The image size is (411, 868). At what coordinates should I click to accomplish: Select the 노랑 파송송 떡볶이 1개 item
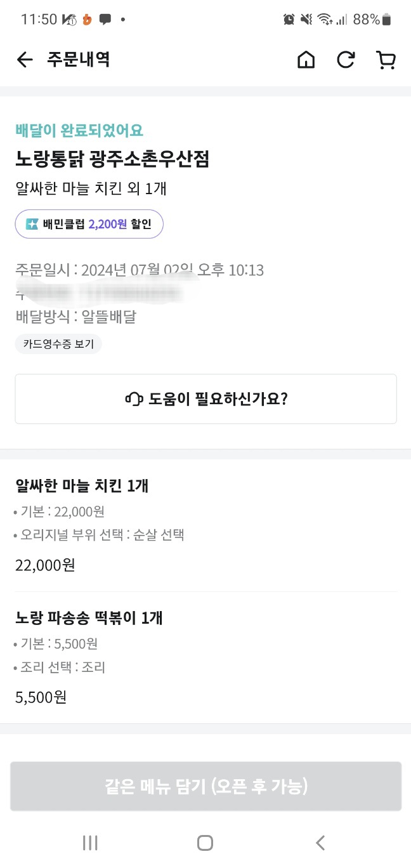click(89, 618)
